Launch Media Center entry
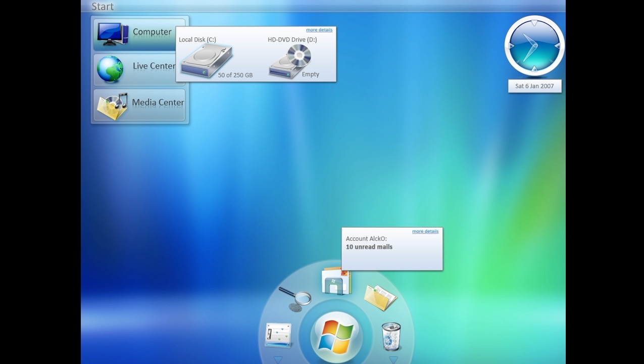The height and width of the screenshot is (364, 644). click(x=140, y=105)
